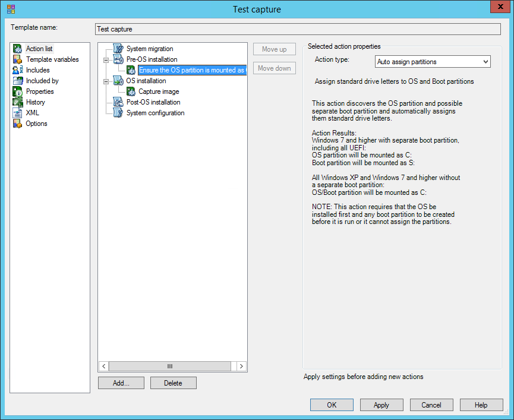This screenshot has width=514, height=420.
Task: Click the Template variables icon
Action: click(x=18, y=59)
